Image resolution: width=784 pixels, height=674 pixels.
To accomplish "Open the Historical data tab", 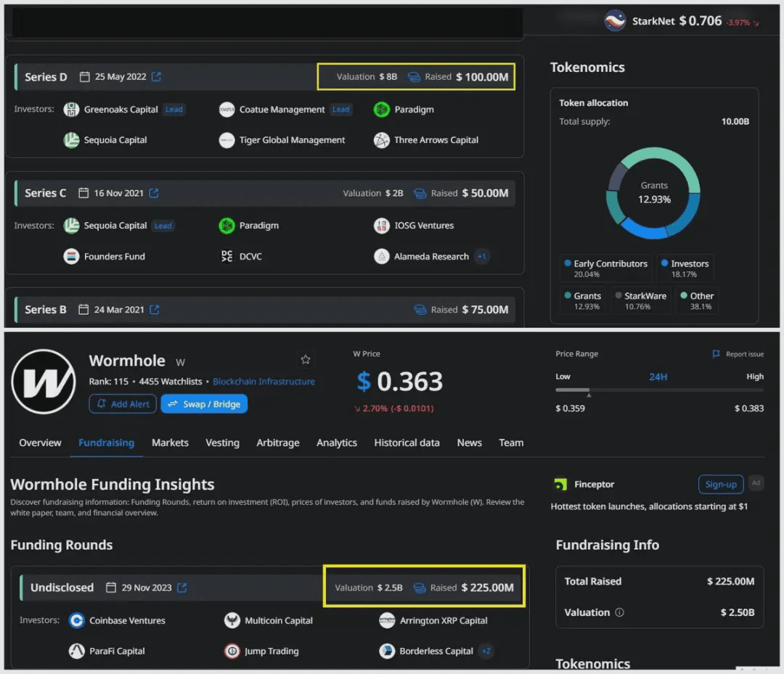I will tap(407, 443).
